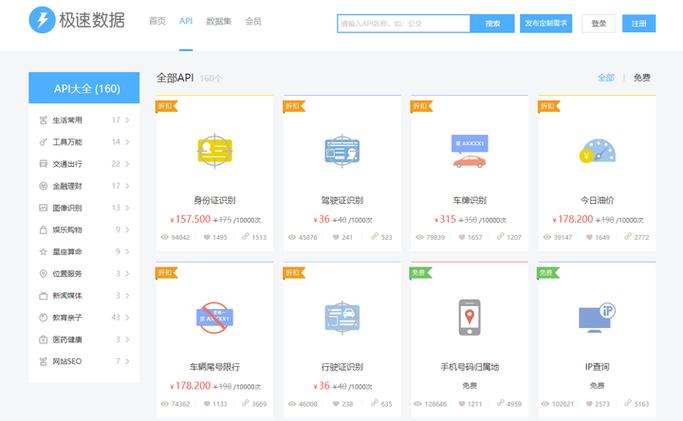This screenshot has width=683, height=421.
Task: Click the 位置服务 location pin icon
Action: 43,273
